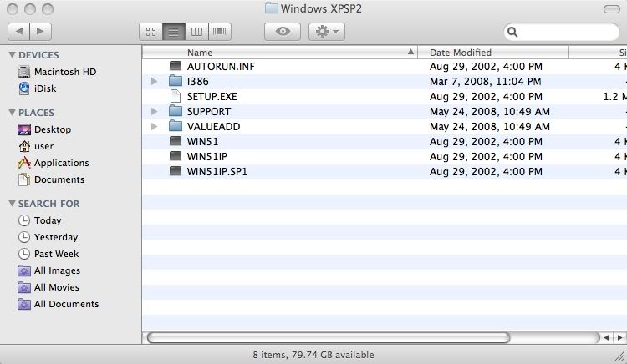
Task: Select the I386 folder icon
Action: pos(176,81)
